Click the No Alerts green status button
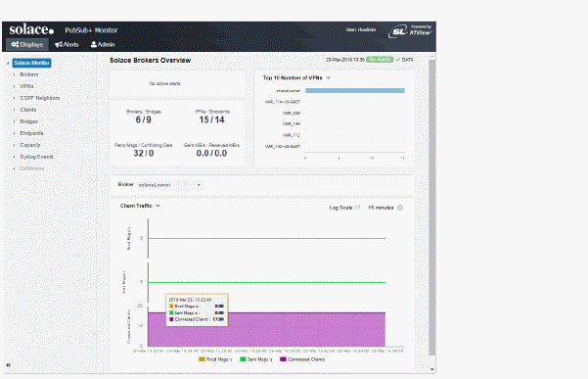The image size is (588, 379). (x=380, y=60)
